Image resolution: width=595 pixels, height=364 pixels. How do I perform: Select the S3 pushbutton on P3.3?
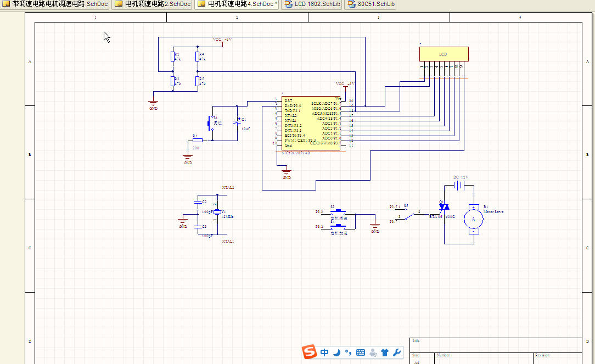(338, 212)
